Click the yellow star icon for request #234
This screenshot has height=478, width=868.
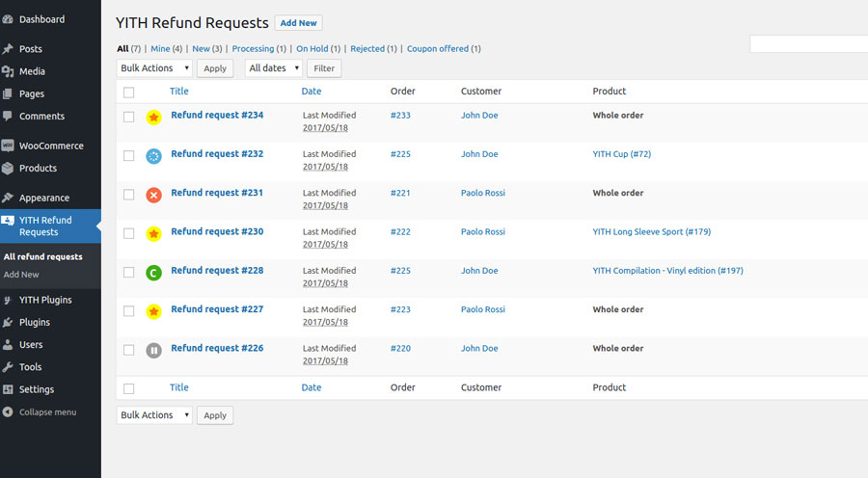tap(153, 118)
